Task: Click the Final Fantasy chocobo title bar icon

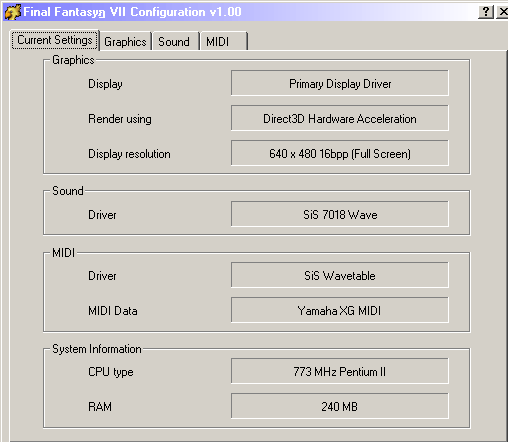Action: [13, 12]
